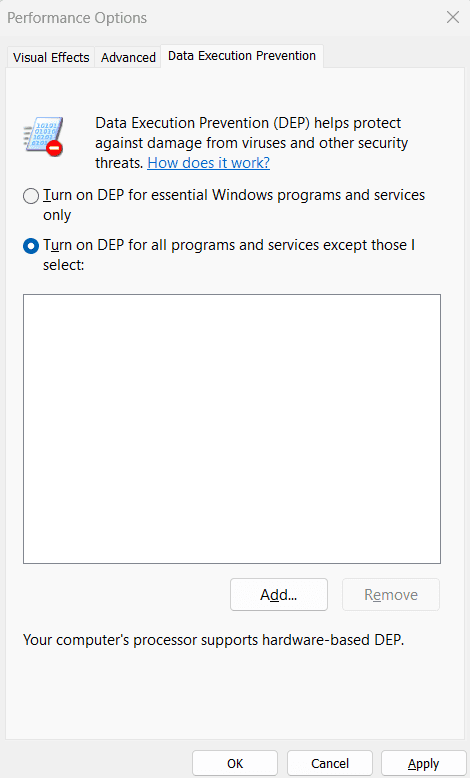Click the 'all programs and services except those I select' label
This screenshot has width=470, height=778.
tap(229, 255)
